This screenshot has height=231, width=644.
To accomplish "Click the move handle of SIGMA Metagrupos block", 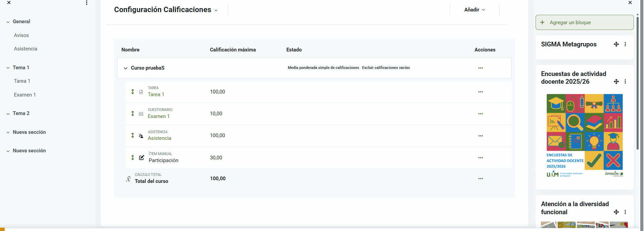I will [x=616, y=44].
